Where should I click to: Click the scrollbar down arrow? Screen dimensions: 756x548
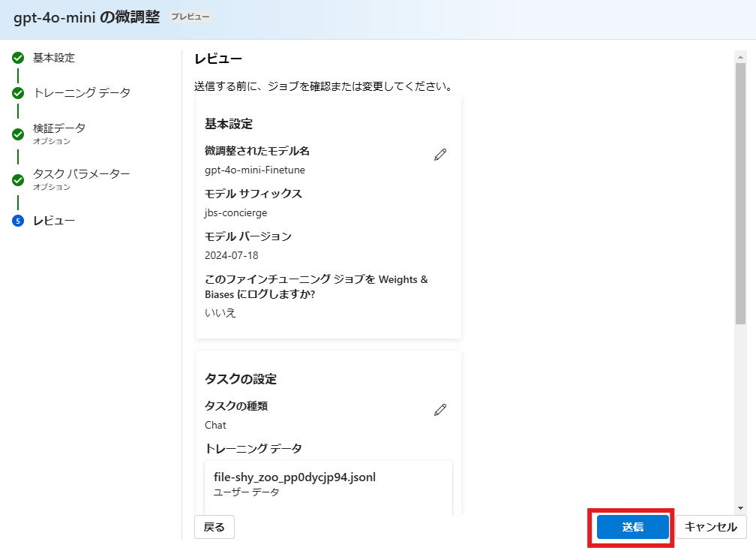pos(740,508)
